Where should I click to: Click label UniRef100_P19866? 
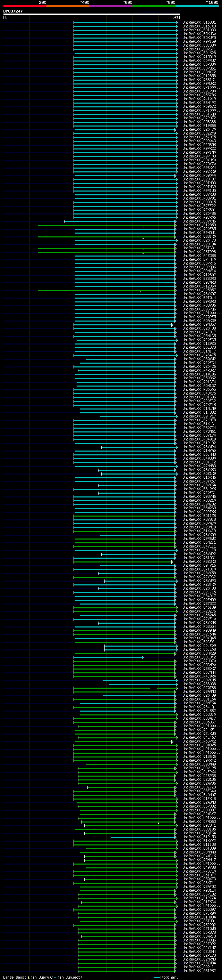point(199,125)
